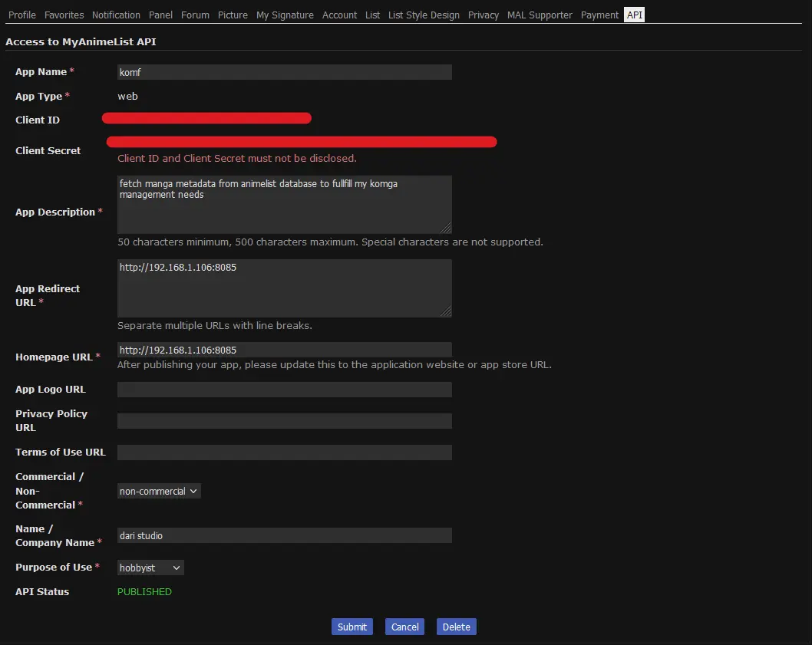This screenshot has width=812, height=645.
Task: Click the Terms of Use URL field
Action: [x=284, y=452]
